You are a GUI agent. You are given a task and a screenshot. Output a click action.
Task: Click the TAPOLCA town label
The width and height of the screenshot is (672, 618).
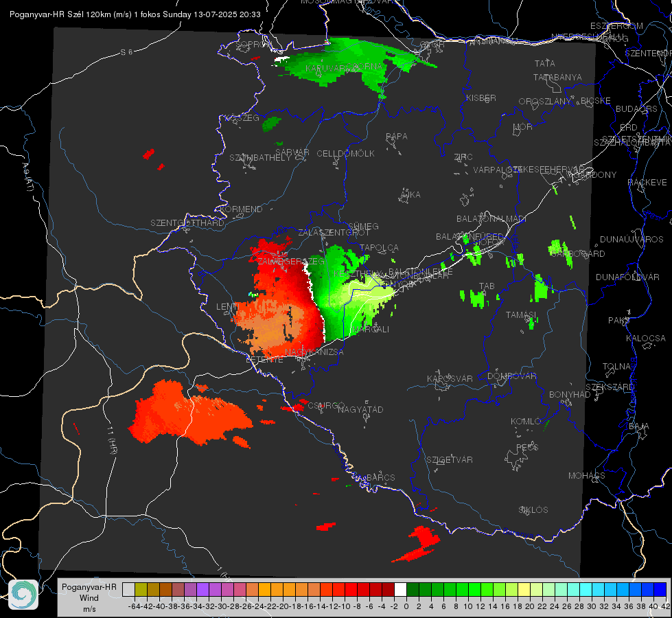coord(379,247)
